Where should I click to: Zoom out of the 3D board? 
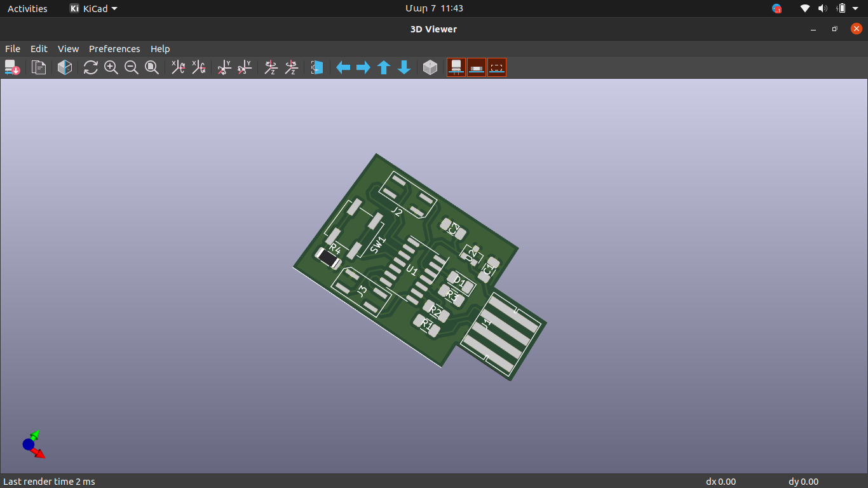(x=132, y=67)
